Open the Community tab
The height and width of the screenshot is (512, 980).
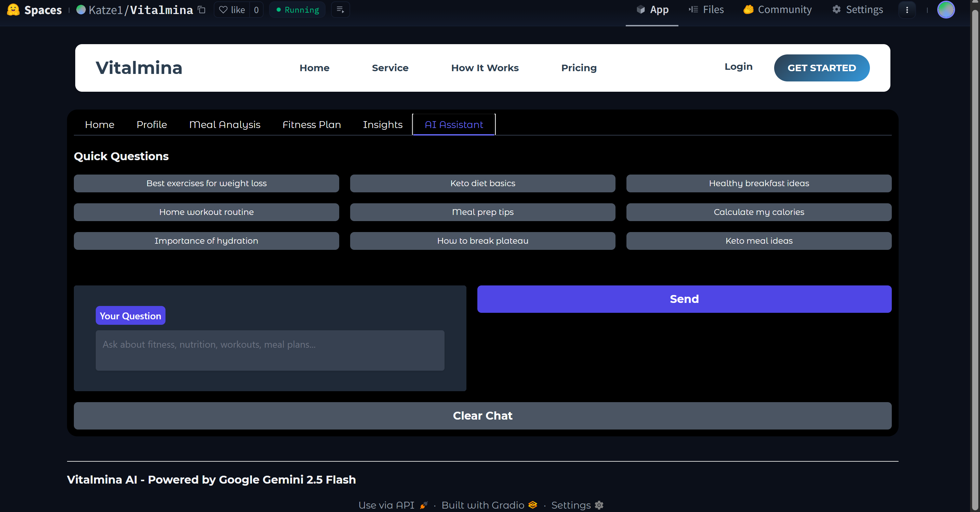777,10
